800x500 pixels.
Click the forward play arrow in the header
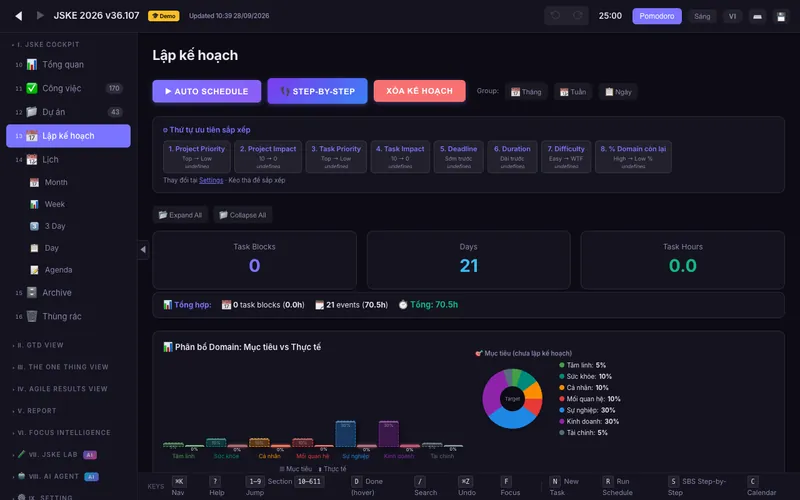[40, 15]
